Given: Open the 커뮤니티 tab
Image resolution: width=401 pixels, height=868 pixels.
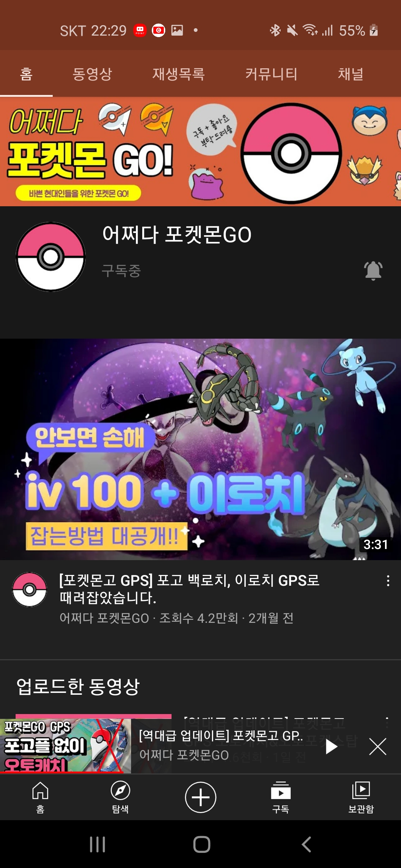Looking at the screenshot, I should pos(271,74).
